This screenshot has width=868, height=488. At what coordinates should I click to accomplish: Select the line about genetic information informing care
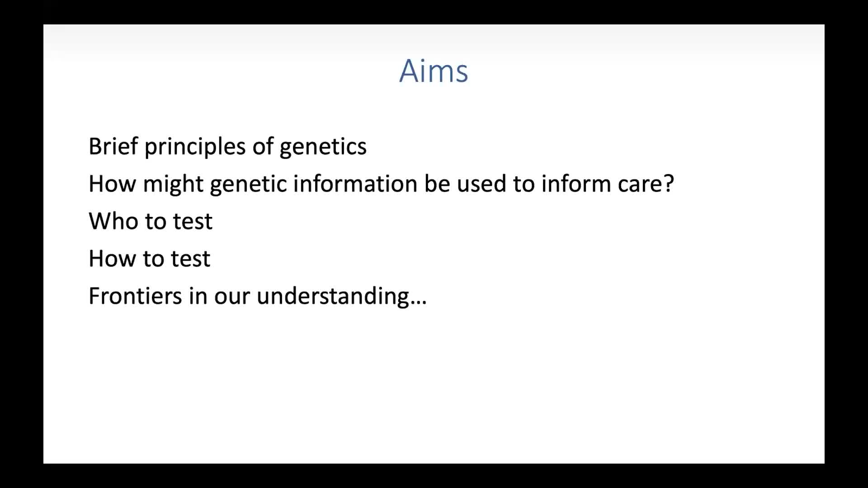381,184
